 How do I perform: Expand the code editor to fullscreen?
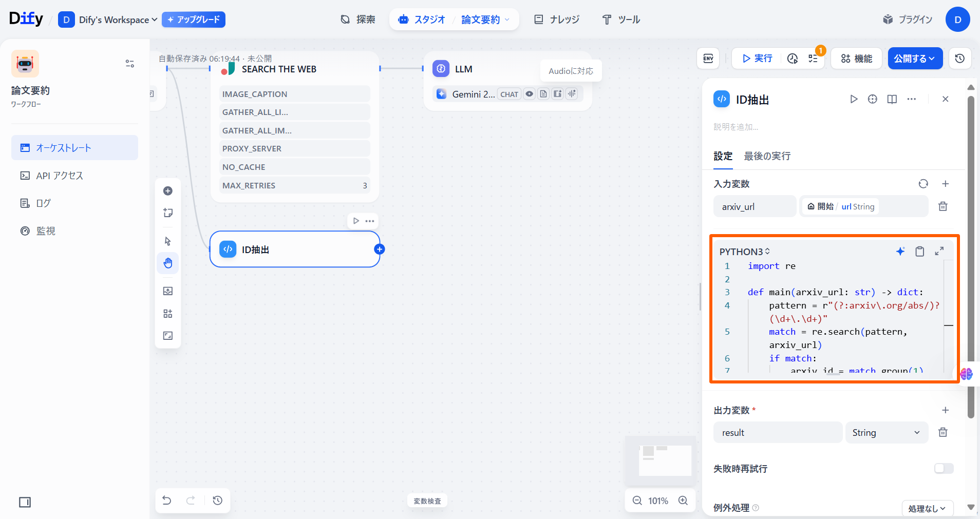pyautogui.click(x=939, y=251)
